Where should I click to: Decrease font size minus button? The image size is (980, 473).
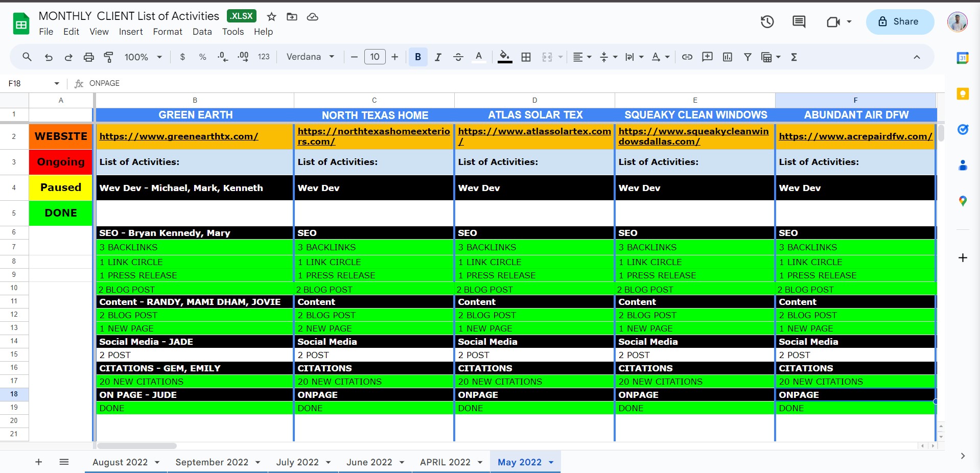click(354, 57)
